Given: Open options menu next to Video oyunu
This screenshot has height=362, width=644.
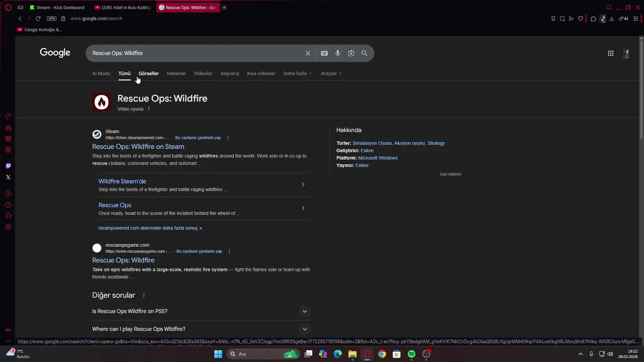Looking at the screenshot, I should pyautogui.click(x=149, y=109).
